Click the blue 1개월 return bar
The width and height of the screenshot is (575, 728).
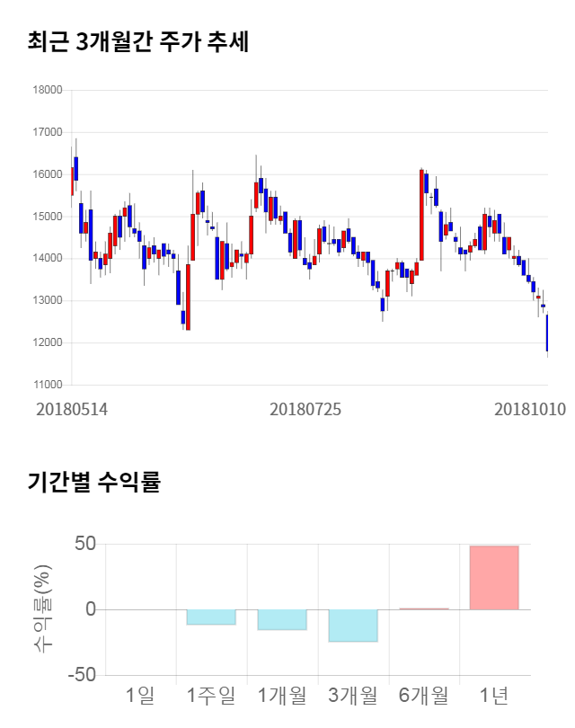click(281, 619)
